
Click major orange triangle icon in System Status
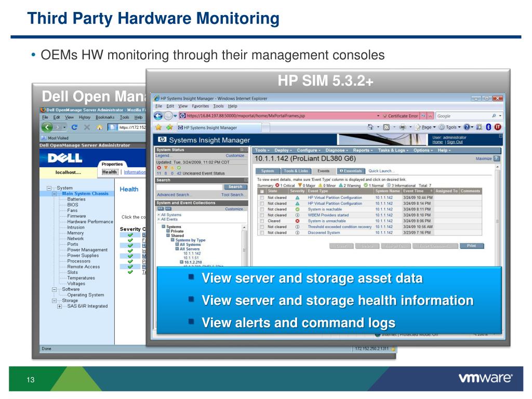point(166,168)
